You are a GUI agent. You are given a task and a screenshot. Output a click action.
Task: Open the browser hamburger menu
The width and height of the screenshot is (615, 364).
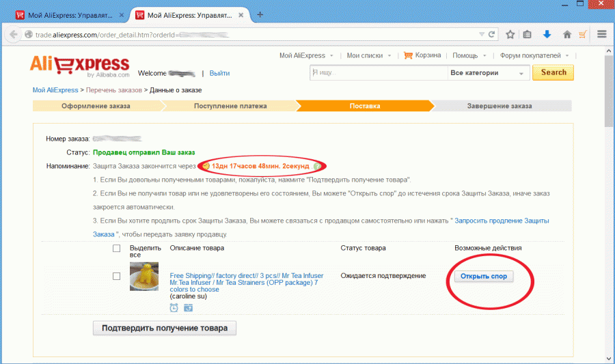coord(601,34)
